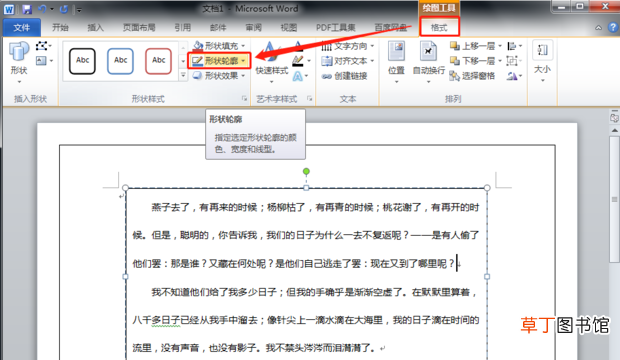Expand the shape styles gallery More button

click(x=183, y=75)
